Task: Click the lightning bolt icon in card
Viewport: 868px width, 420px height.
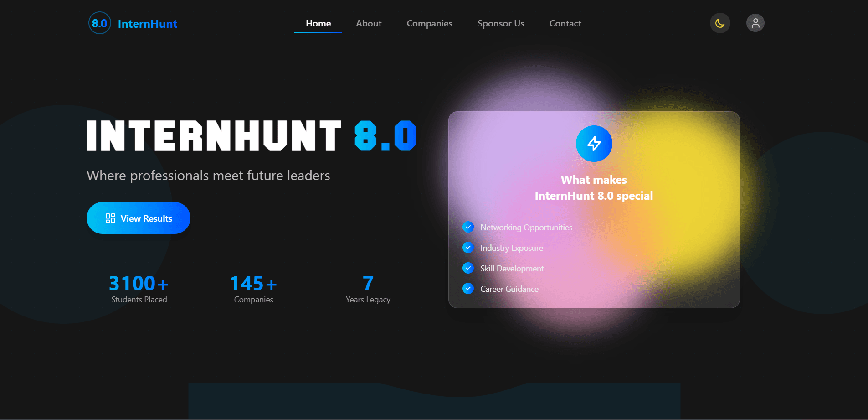Action: coord(594,144)
